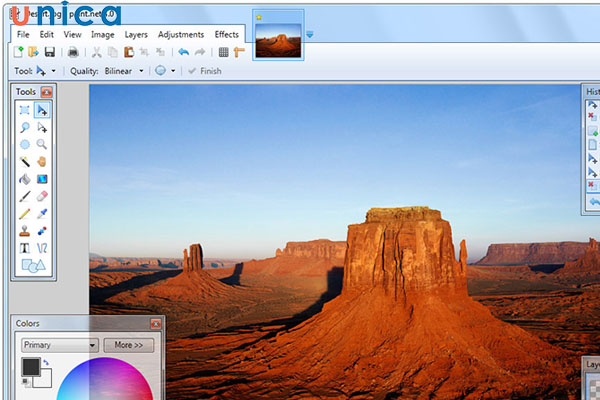Viewport: 600px width, 400px height.
Task: Click the Undo arrow in toolbar
Action: click(184, 52)
